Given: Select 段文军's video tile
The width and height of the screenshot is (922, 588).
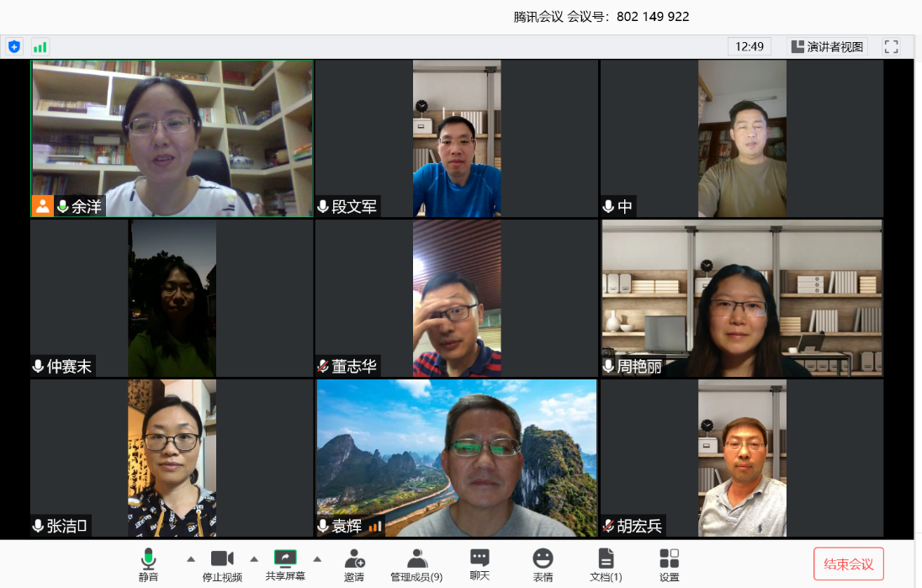Looking at the screenshot, I should tap(456, 138).
